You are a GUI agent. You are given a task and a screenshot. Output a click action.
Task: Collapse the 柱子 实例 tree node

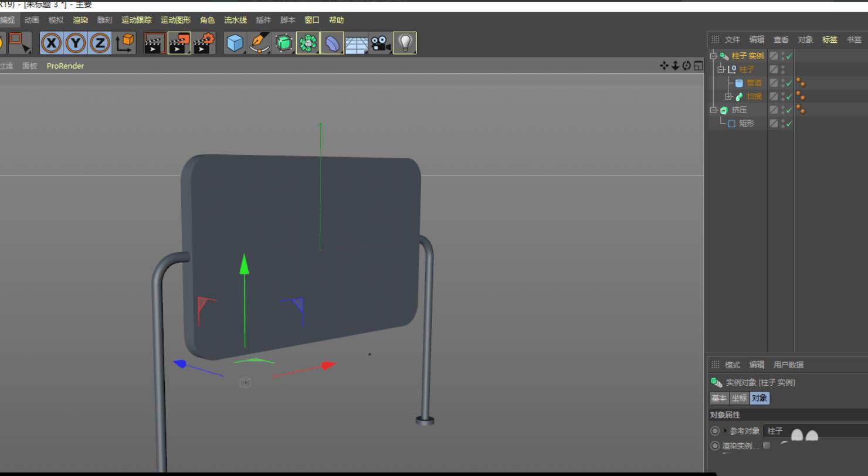point(714,56)
